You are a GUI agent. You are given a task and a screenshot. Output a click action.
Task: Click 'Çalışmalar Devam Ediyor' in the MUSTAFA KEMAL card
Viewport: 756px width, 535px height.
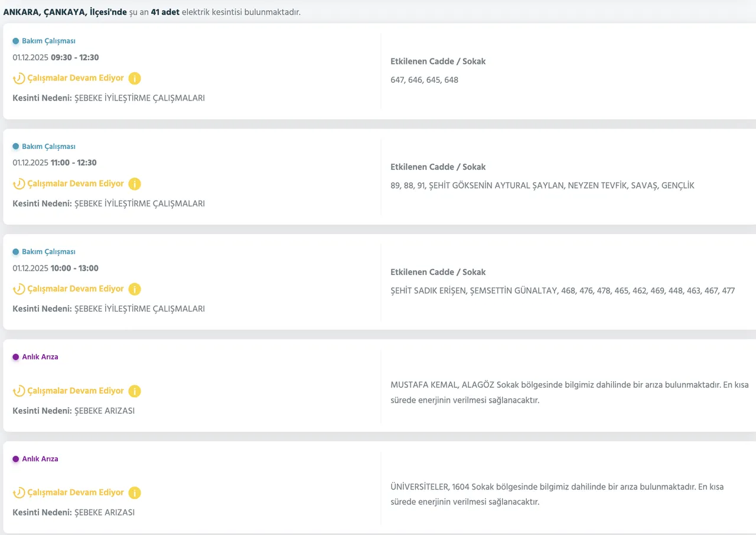tap(76, 391)
